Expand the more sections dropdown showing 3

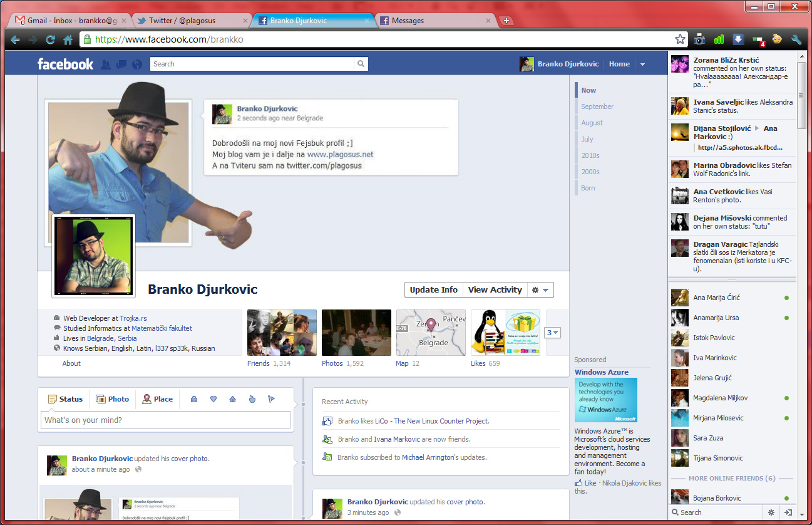552,333
